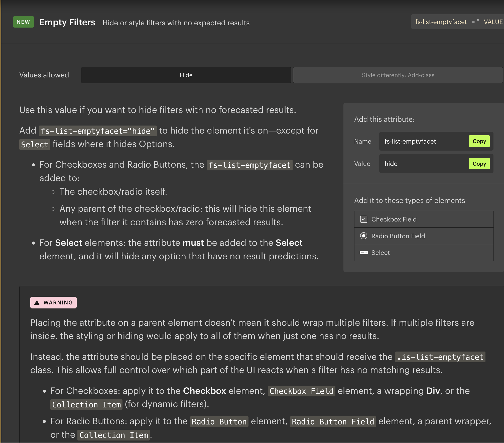Click the VALUE placeholder in header attribute
The image size is (504, 443).
(x=493, y=22)
